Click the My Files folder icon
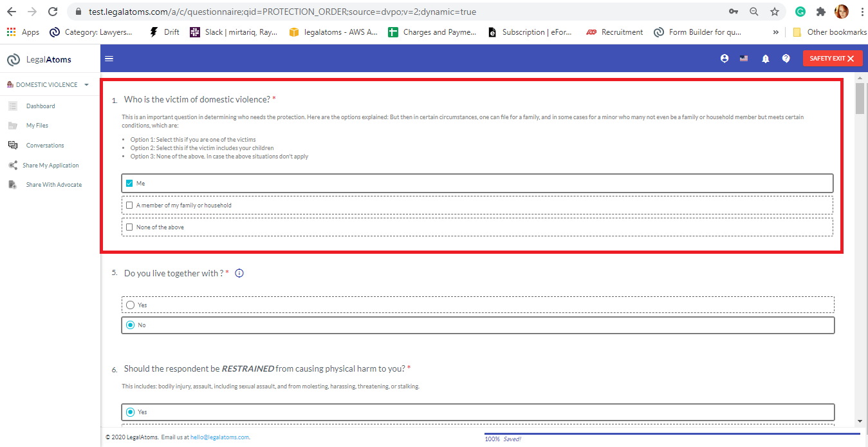868x447 pixels. point(13,126)
